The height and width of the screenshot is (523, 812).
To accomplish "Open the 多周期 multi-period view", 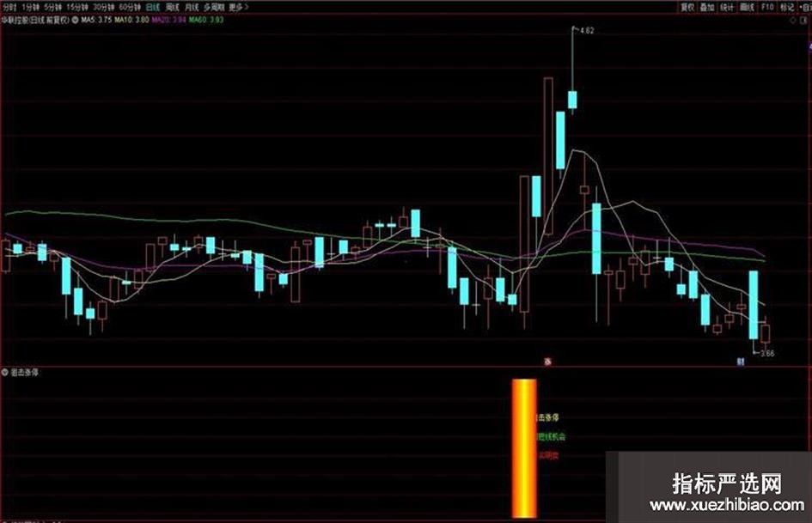I will click(x=214, y=7).
